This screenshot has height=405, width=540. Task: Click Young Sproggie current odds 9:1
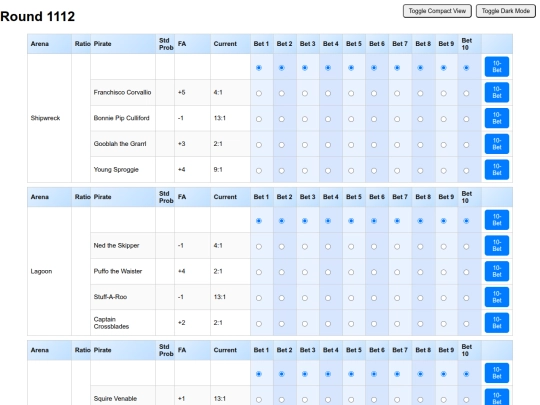point(218,170)
